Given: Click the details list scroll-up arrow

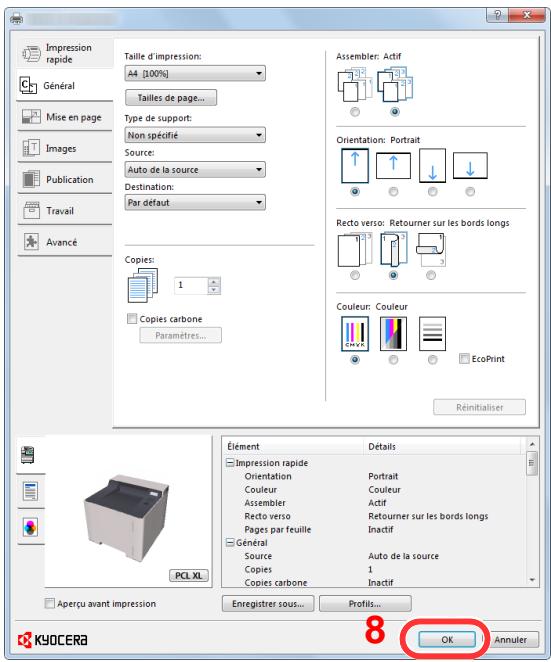Looking at the screenshot, I should [532, 444].
